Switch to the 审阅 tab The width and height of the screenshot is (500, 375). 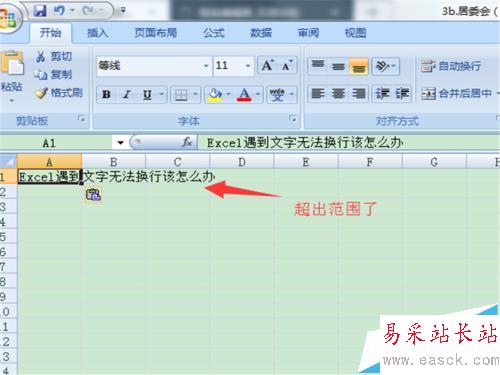(x=308, y=33)
